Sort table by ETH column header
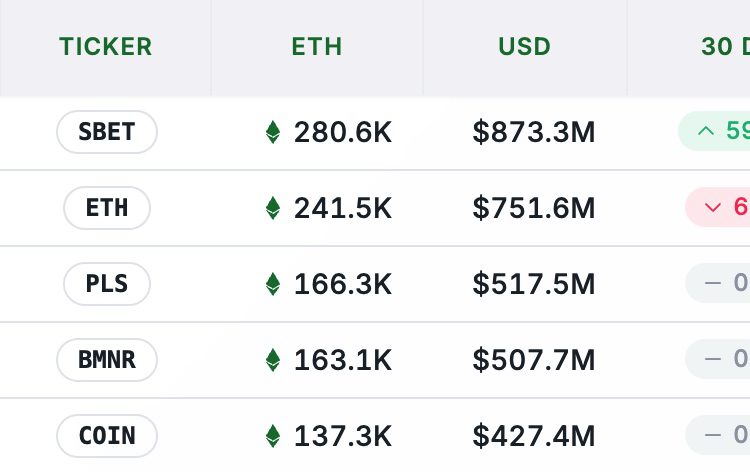Image resolution: width=750 pixels, height=472 pixels. (317, 47)
